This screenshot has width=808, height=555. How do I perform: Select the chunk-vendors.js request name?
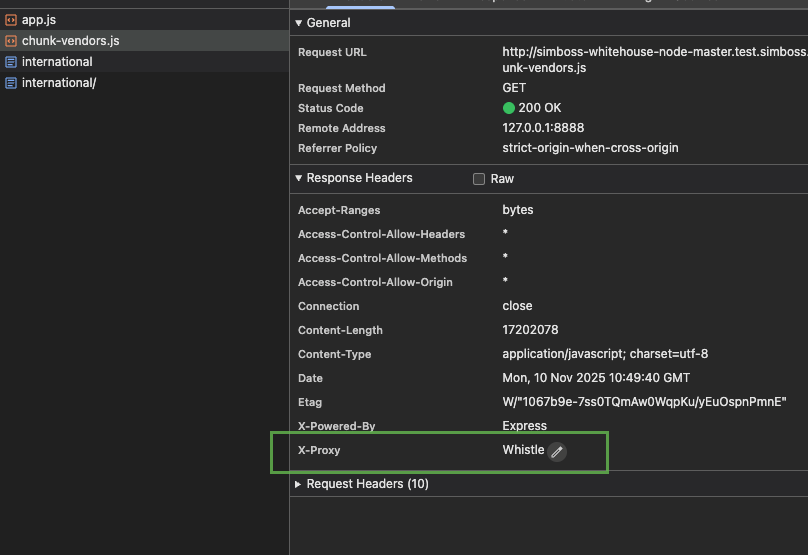70,41
